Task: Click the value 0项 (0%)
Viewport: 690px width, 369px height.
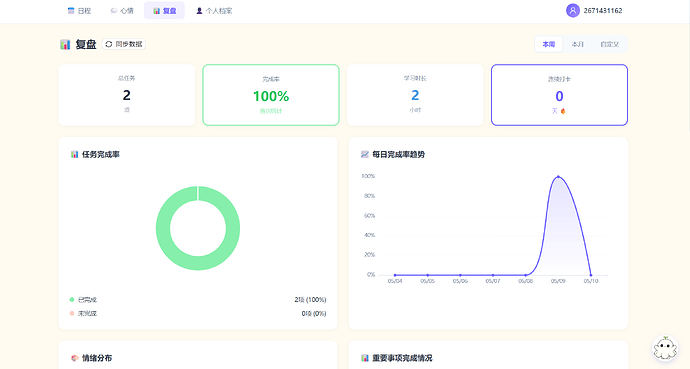Action: pos(314,314)
